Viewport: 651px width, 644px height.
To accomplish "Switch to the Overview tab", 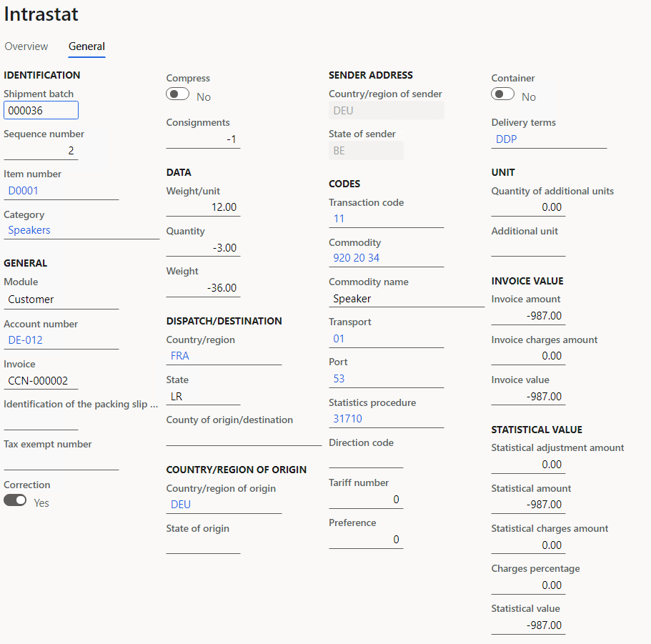I will click(x=26, y=46).
